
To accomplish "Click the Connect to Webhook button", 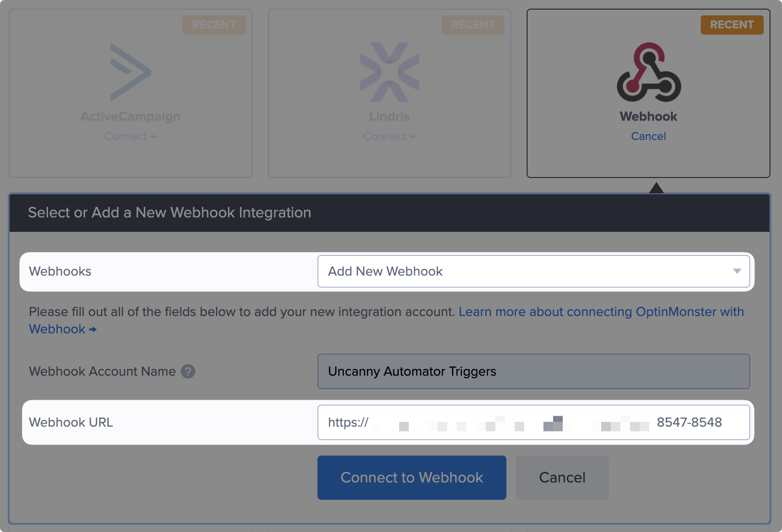I will pyautogui.click(x=412, y=478).
